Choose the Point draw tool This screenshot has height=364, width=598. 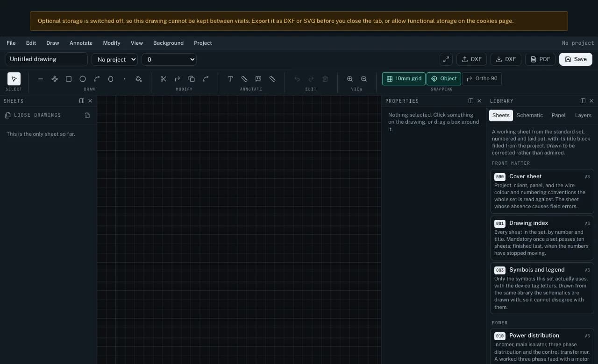point(125,79)
